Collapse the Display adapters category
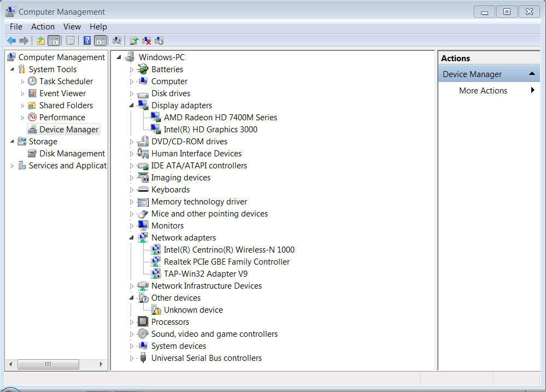Viewport: 546px width, 392px height. pos(131,105)
